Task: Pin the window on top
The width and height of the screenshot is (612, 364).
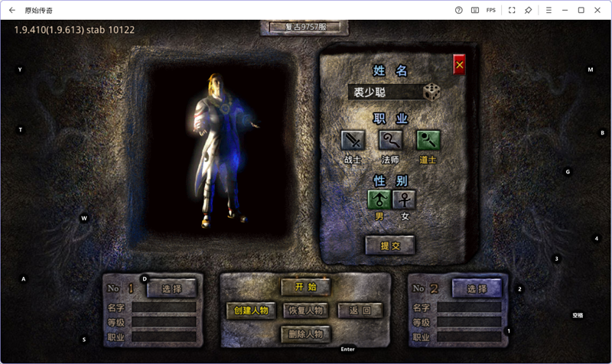Action: pyautogui.click(x=528, y=10)
